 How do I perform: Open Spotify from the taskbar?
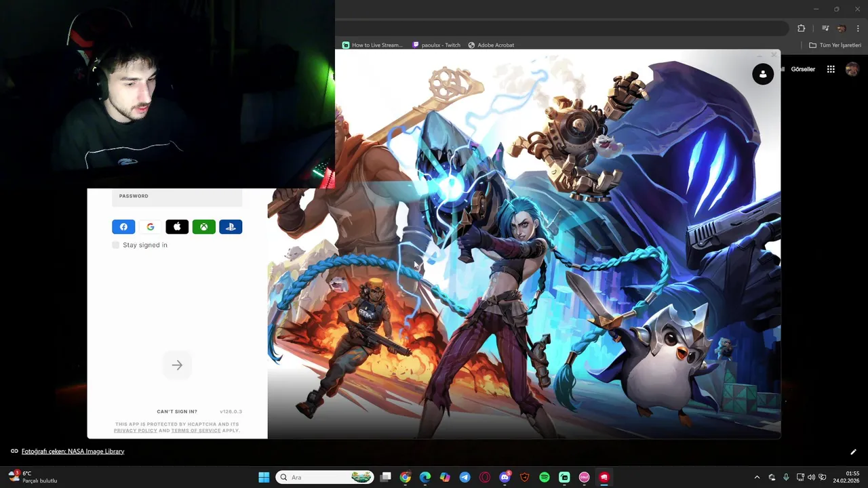pos(545,477)
